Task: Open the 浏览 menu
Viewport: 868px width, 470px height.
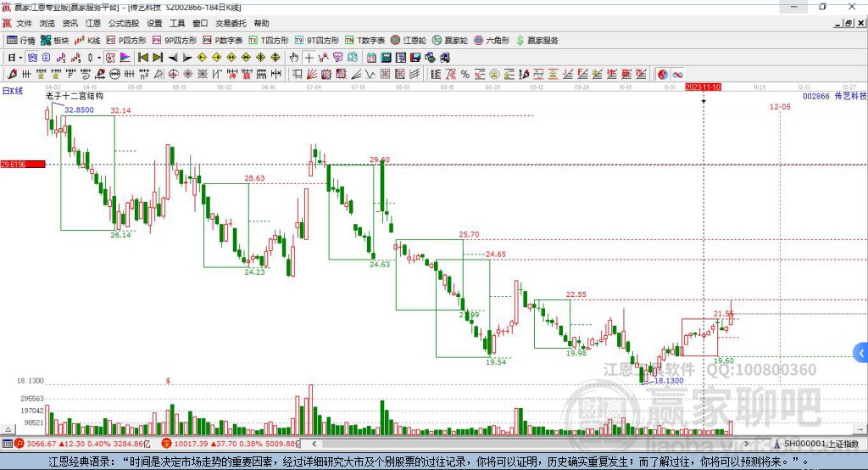Action: point(47,23)
